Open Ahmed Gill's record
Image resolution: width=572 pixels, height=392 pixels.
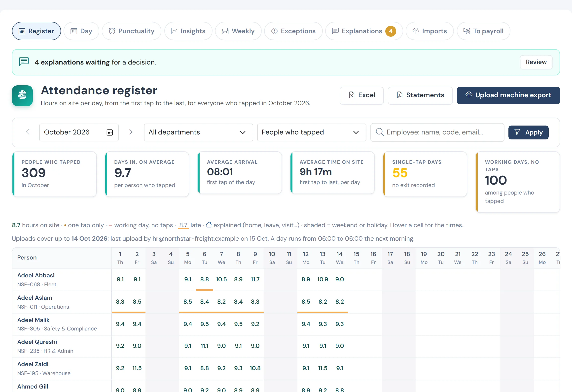click(x=33, y=387)
